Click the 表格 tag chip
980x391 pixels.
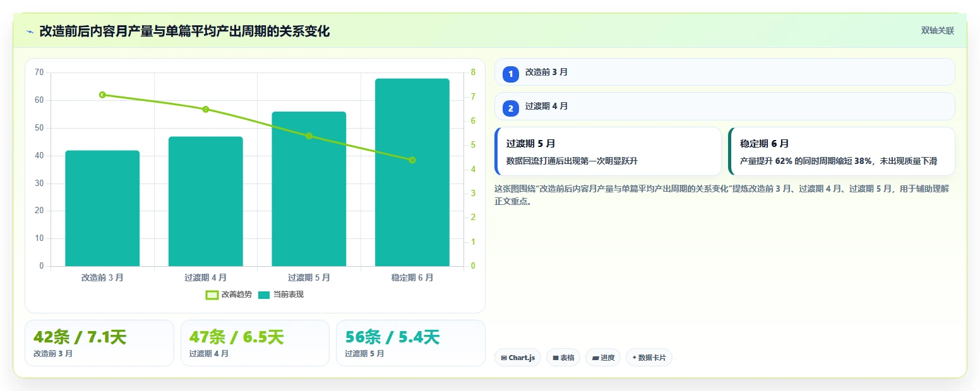click(x=563, y=358)
